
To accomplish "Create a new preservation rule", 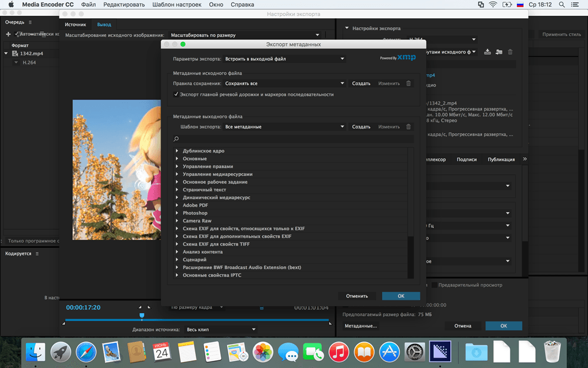I will click(361, 84).
